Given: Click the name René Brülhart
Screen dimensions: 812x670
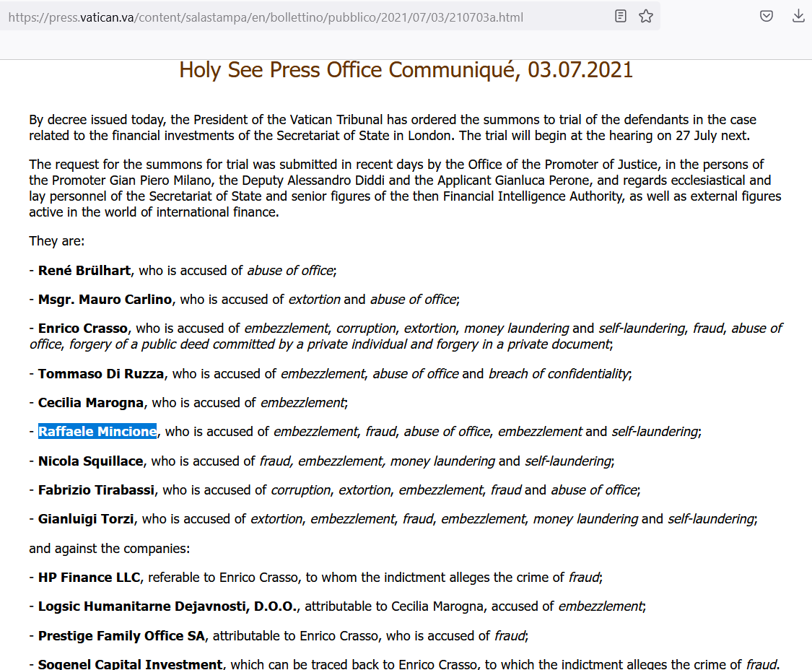Looking at the screenshot, I should tap(84, 271).
